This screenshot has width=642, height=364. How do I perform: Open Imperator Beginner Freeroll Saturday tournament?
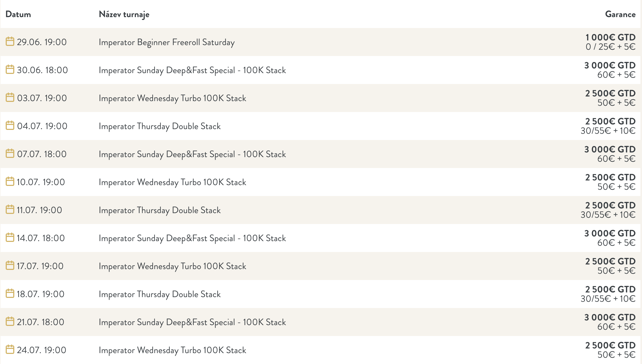(167, 42)
